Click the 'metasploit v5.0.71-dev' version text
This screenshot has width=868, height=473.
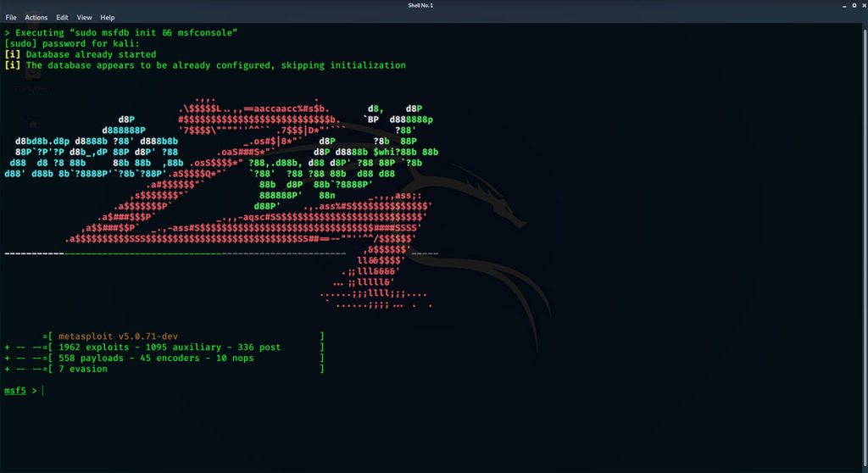click(x=118, y=337)
